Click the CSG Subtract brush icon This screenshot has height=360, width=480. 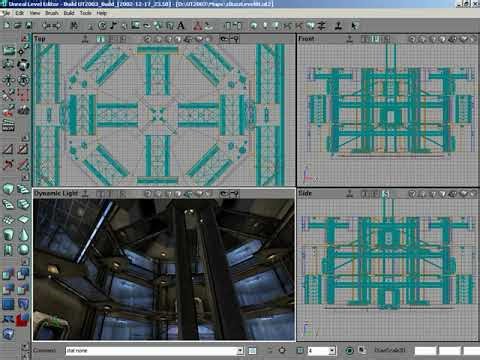coord(23,274)
